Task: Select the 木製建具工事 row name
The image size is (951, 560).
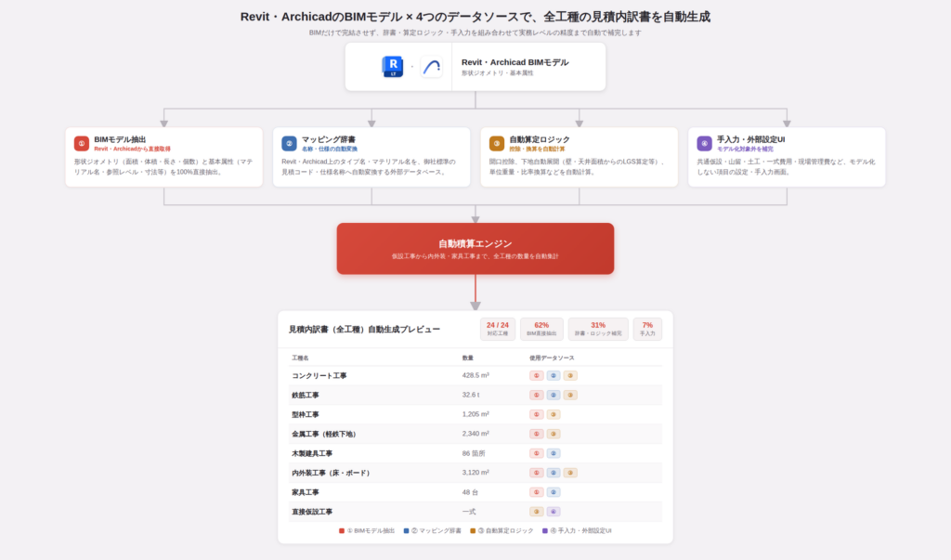Action: click(x=312, y=453)
